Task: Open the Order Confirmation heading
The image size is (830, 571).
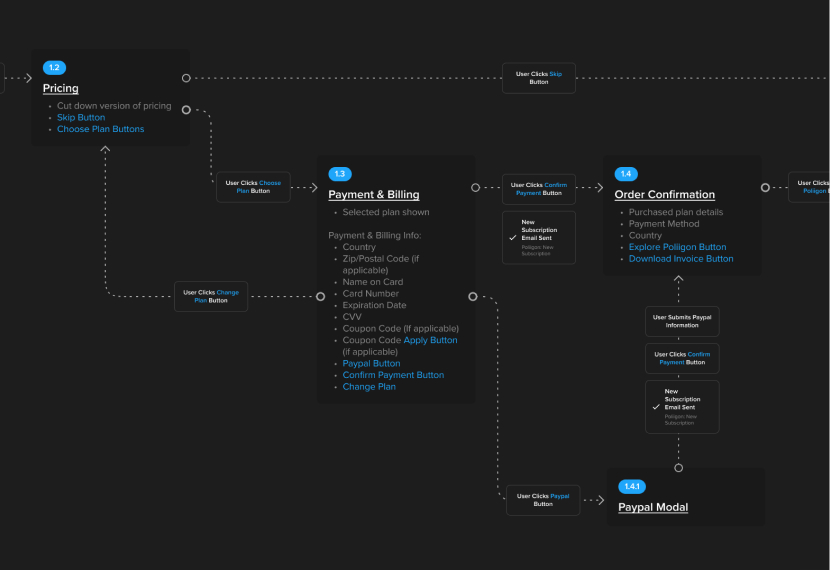Action: point(664,195)
